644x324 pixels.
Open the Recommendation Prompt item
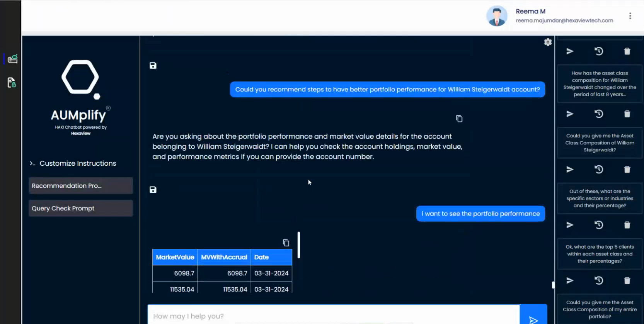(81, 186)
